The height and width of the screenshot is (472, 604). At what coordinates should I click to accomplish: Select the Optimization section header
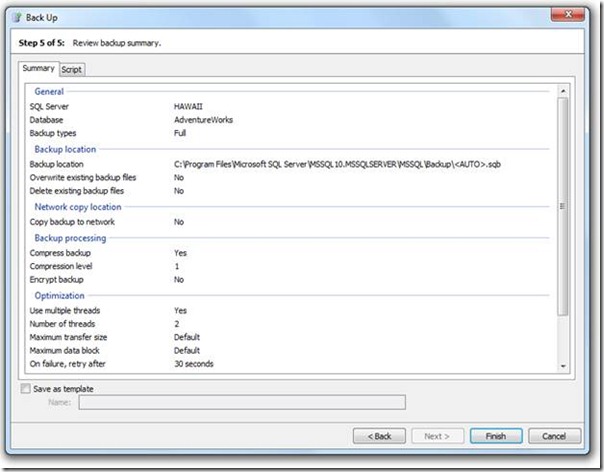click(x=59, y=296)
